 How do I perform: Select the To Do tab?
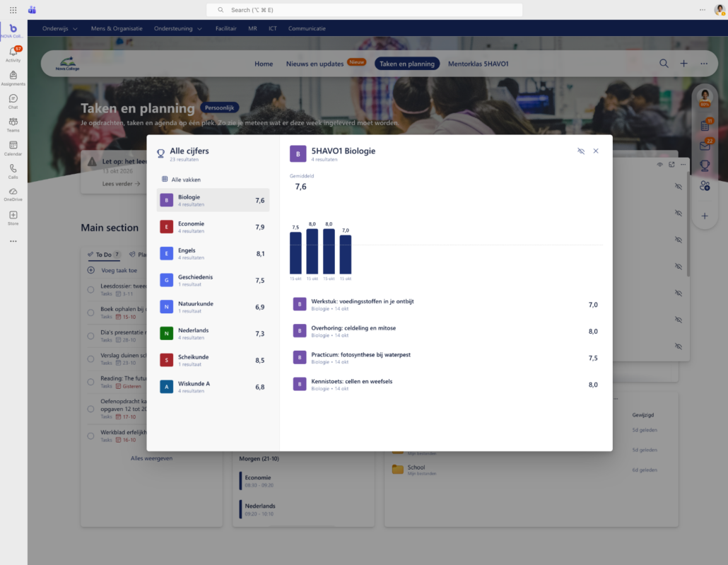(x=104, y=255)
